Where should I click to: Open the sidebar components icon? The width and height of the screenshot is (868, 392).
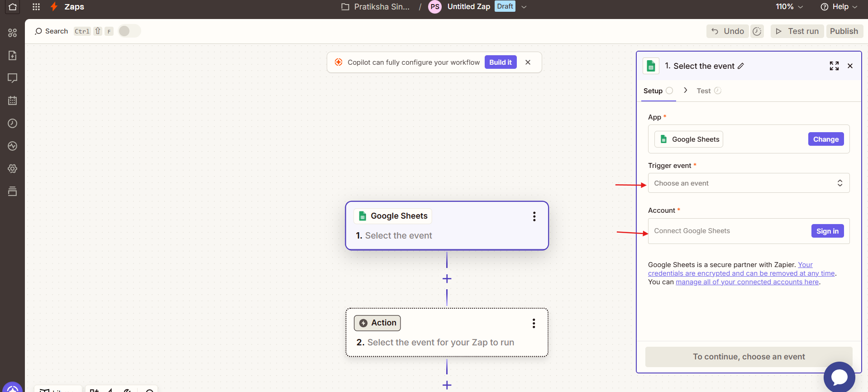[x=13, y=33]
